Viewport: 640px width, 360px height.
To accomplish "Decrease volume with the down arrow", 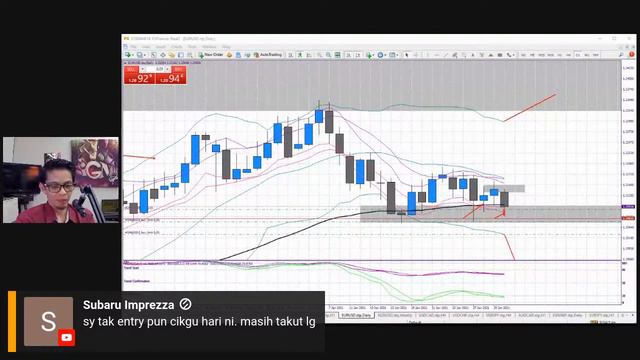I will coord(142,69).
